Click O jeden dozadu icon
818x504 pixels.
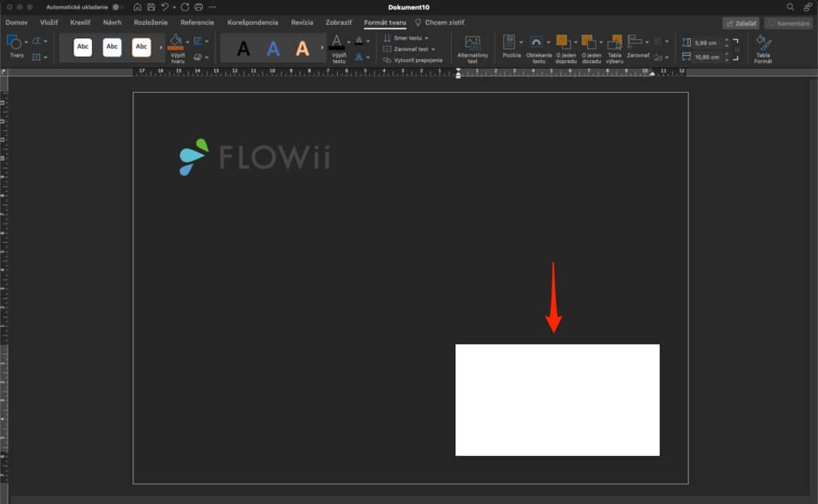click(588, 43)
